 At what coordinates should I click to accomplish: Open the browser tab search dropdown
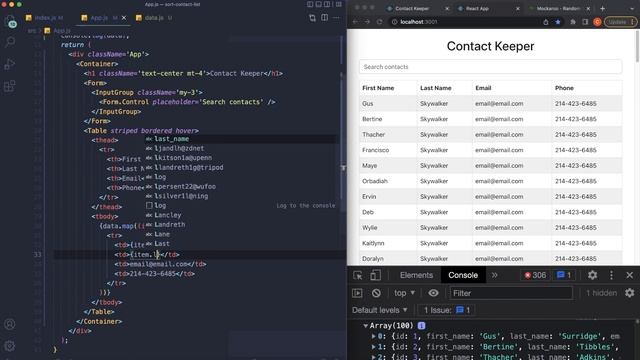633,8
